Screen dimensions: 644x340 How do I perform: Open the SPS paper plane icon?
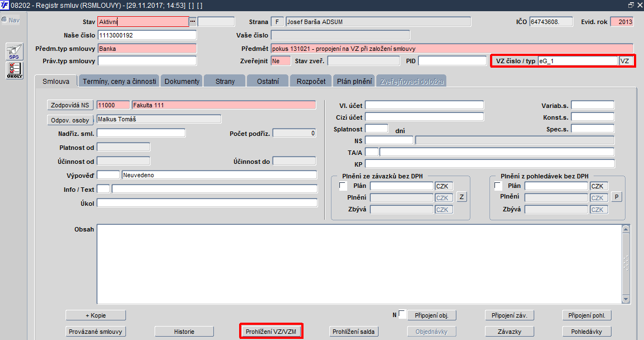coord(15,51)
